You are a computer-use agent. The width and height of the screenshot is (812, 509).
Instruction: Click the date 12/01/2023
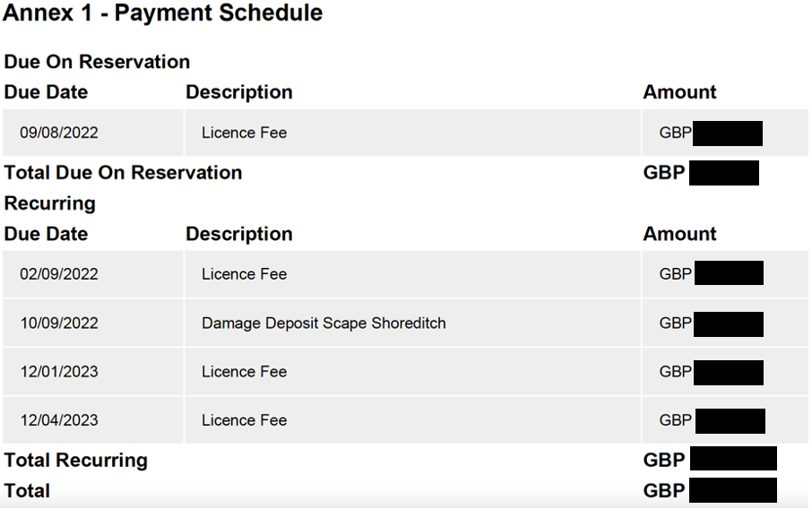59,372
